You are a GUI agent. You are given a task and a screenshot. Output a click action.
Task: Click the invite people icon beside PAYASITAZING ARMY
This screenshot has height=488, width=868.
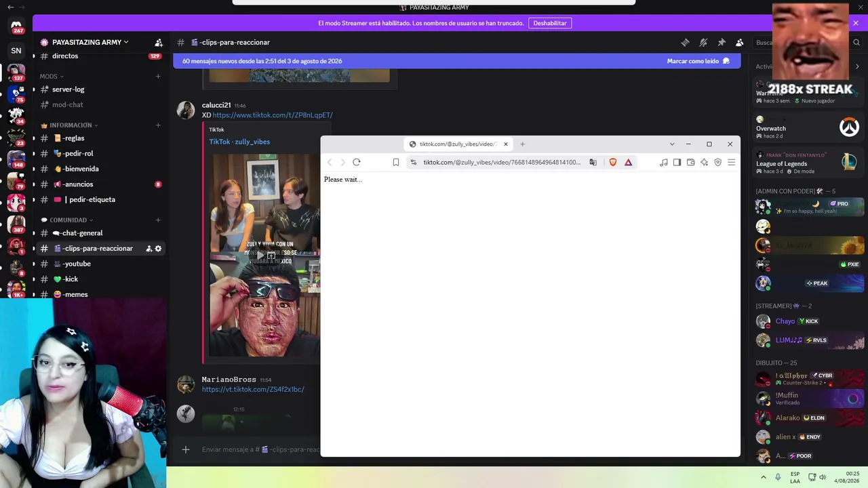159,42
